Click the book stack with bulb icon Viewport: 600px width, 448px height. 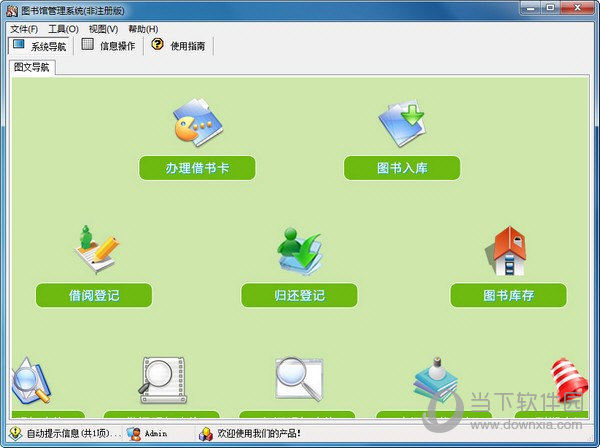pos(435,379)
